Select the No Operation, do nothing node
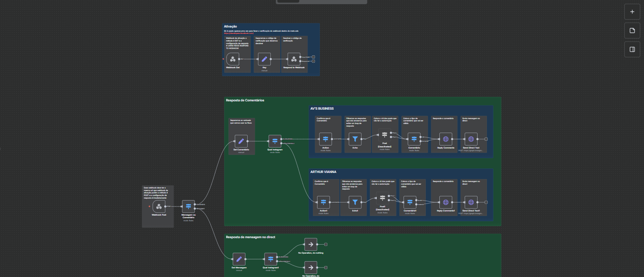The image size is (644, 277). (311, 244)
